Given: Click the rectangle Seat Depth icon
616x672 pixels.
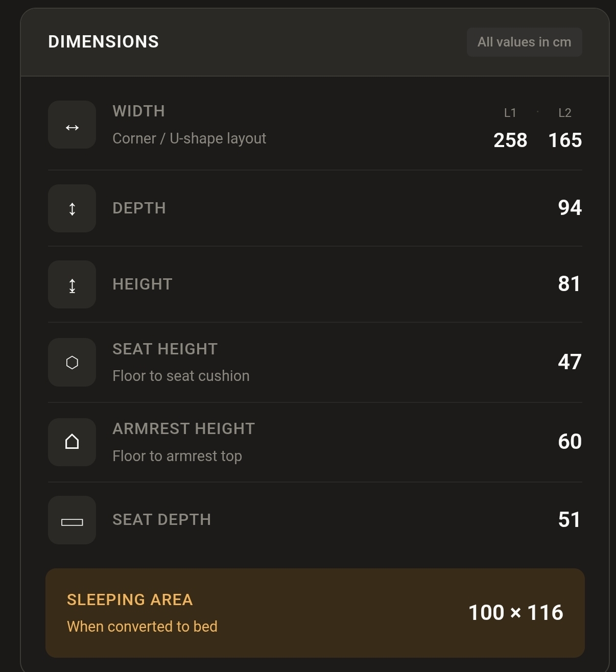Looking at the screenshot, I should coord(72,521).
